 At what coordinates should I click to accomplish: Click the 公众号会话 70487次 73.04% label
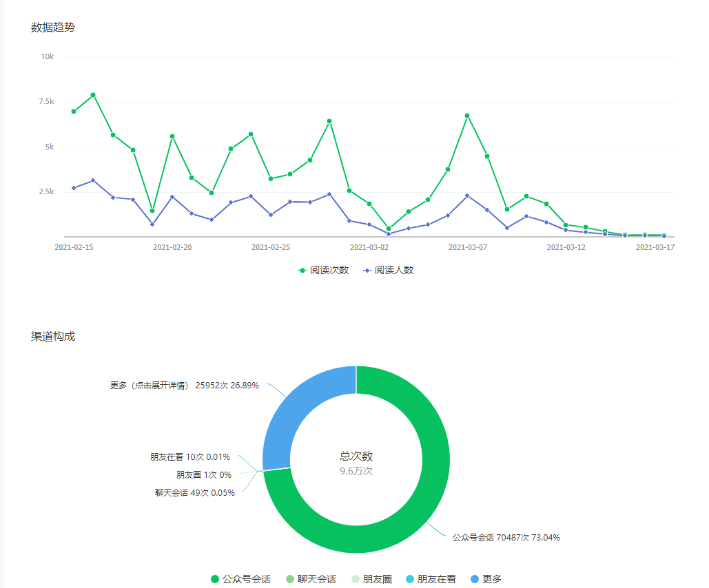tap(506, 537)
